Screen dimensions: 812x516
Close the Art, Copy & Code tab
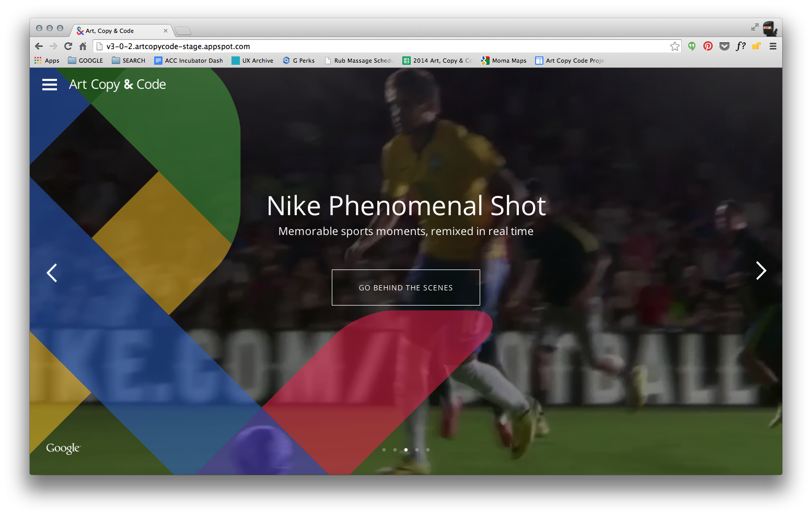pyautogui.click(x=166, y=31)
